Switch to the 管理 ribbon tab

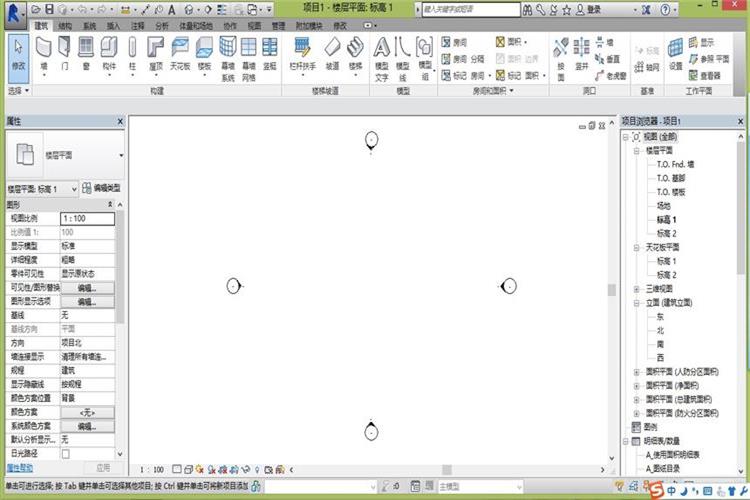click(x=278, y=26)
